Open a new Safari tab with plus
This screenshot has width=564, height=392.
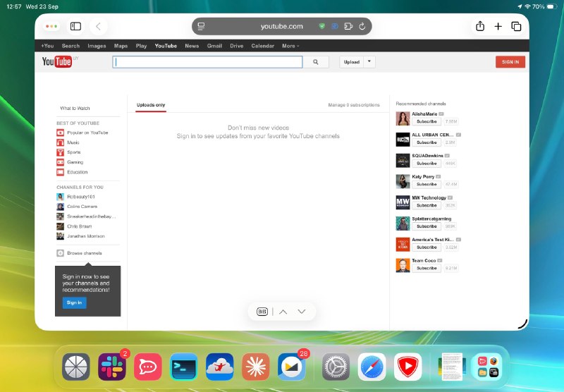(x=498, y=26)
